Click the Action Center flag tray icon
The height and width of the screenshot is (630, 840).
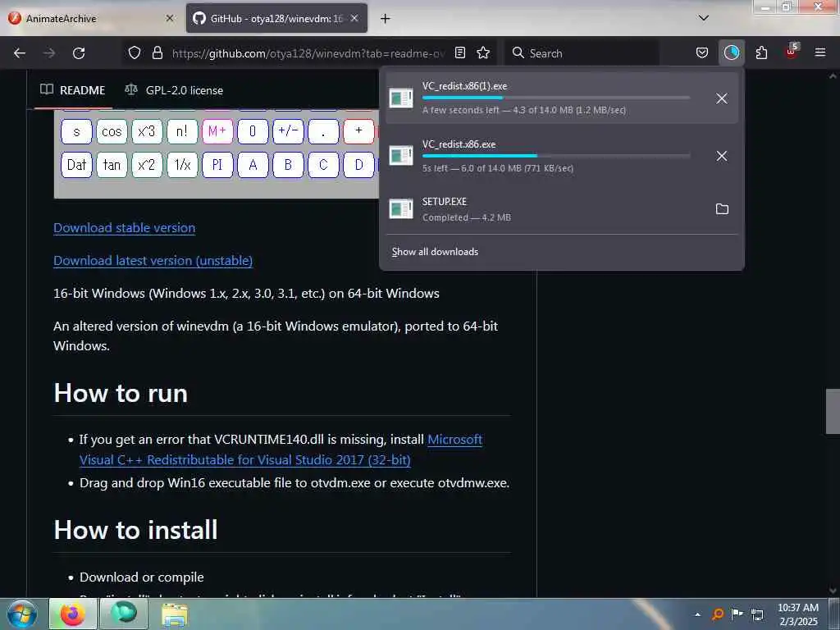[737, 614]
